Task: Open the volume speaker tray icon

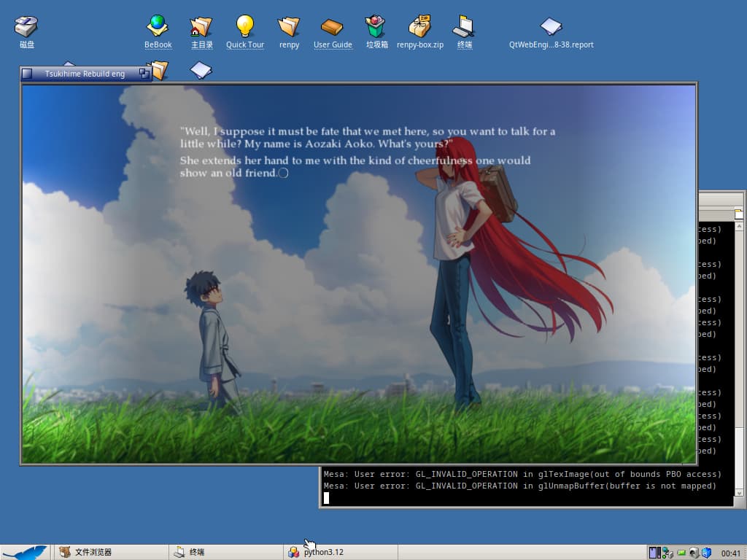Action: [694, 553]
